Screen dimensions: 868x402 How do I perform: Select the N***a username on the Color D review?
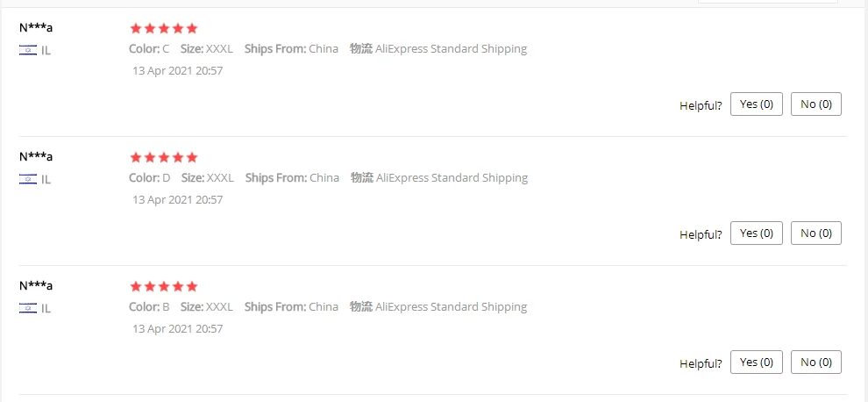[x=36, y=157]
